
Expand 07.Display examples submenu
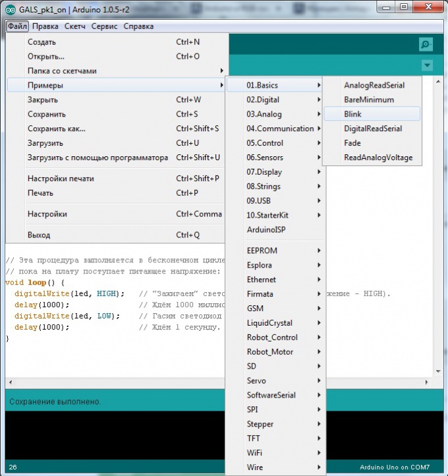pos(275,172)
